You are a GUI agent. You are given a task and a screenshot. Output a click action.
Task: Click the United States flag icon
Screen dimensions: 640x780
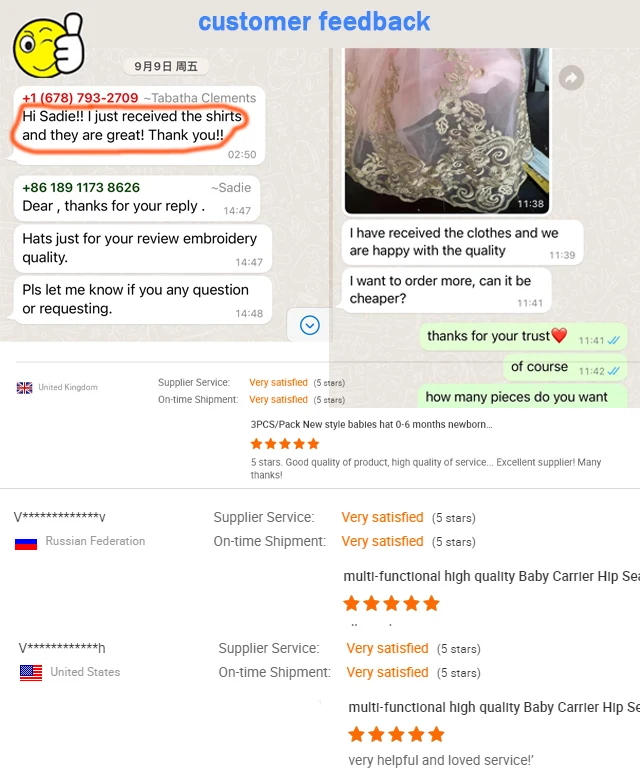31,673
